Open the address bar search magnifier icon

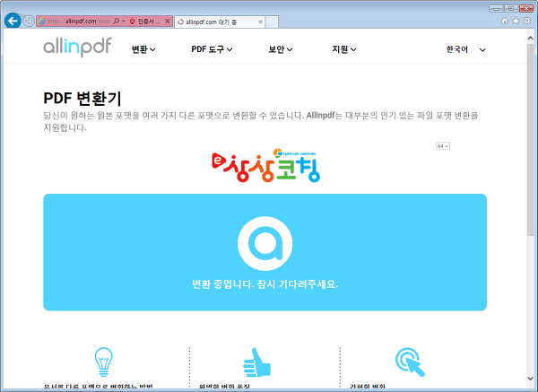click(116, 22)
